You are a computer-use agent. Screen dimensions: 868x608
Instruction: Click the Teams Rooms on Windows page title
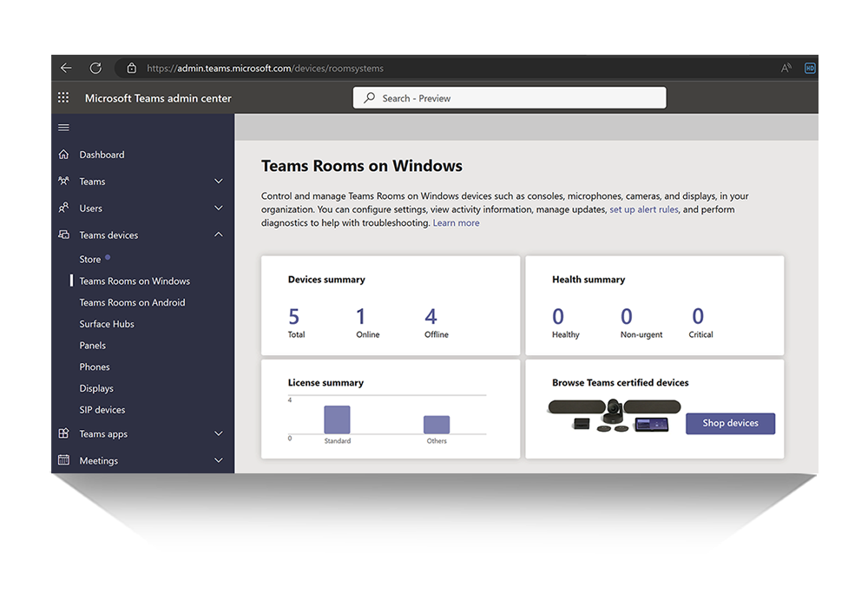[x=362, y=166]
